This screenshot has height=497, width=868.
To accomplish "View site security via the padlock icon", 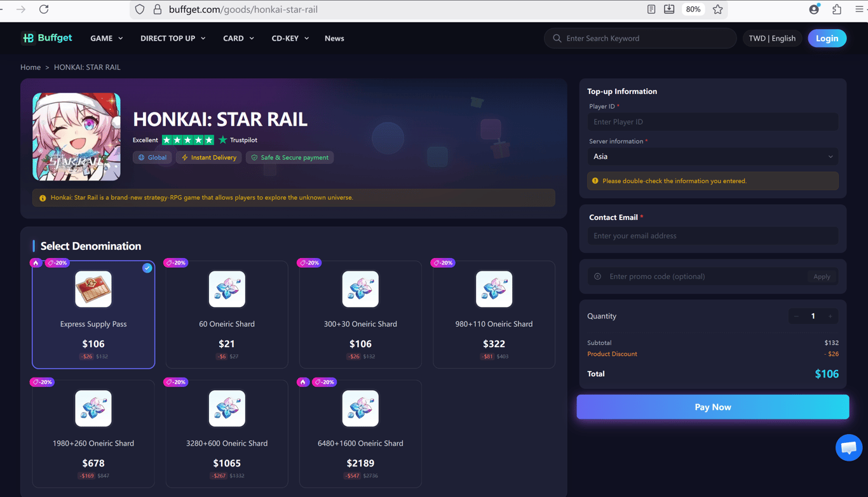I will [157, 10].
